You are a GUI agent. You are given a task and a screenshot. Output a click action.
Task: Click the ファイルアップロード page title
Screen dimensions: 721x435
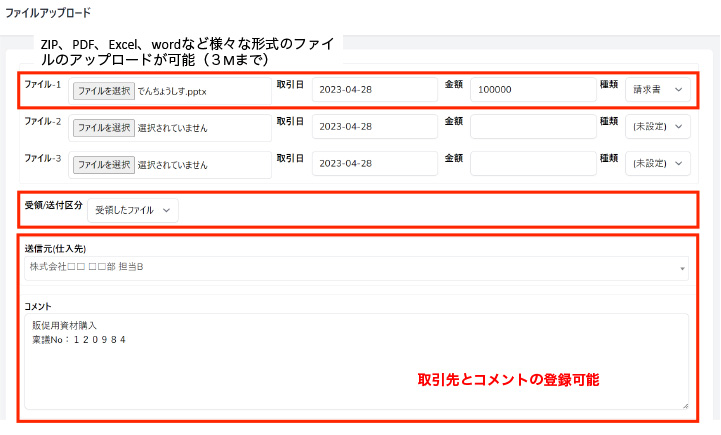pyautogui.click(x=48, y=14)
